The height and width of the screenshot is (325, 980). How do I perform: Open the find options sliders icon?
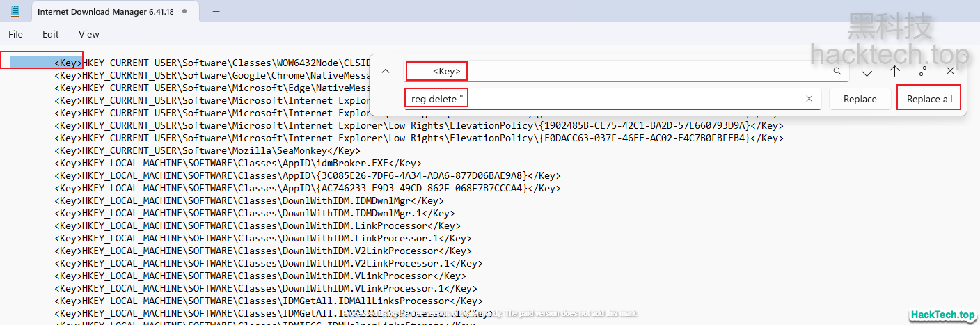pos(923,71)
